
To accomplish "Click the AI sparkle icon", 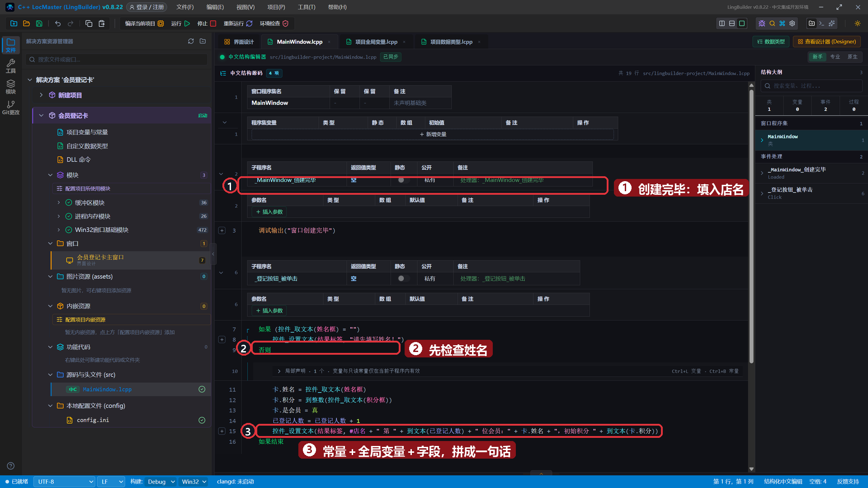I will (x=832, y=23).
